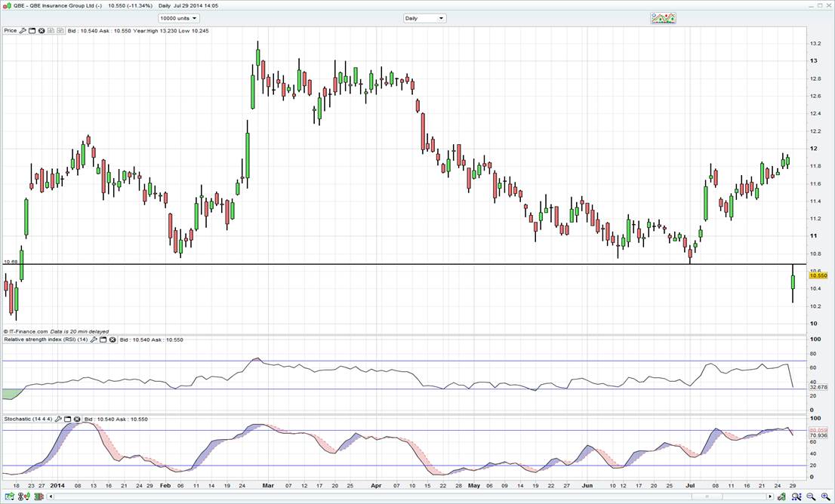This screenshot has height=504, width=835.
Task: Click the first greyed icon after Price close
Action: tap(51, 31)
